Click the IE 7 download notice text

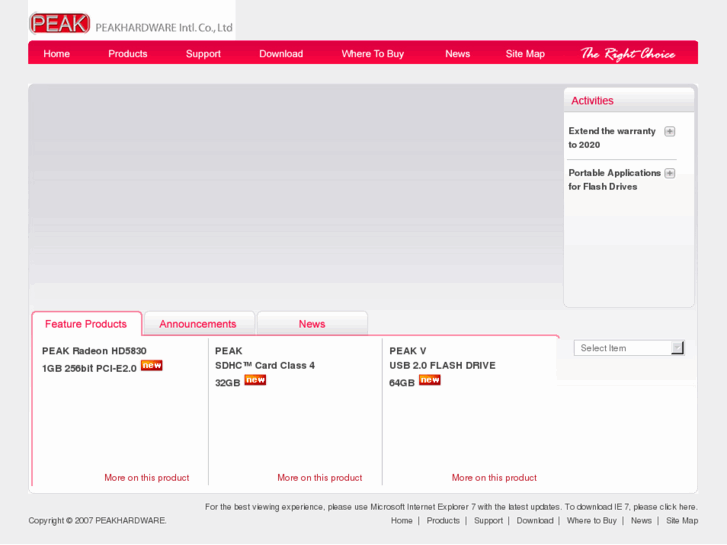pyautogui.click(x=451, y=507)
